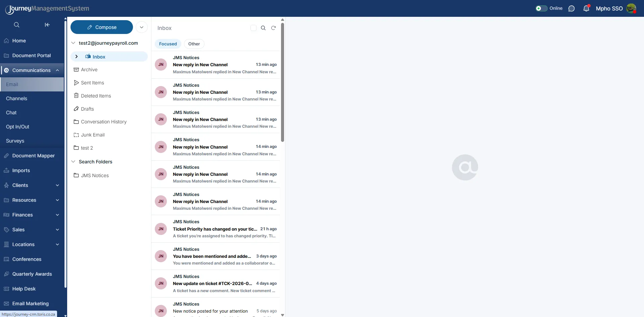
Task: Expand the Inbox folder chevron
Action: (77, 56)
